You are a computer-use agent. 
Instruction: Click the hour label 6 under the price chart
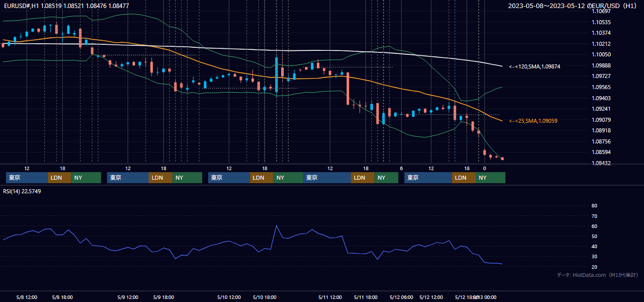click(401, 168)
